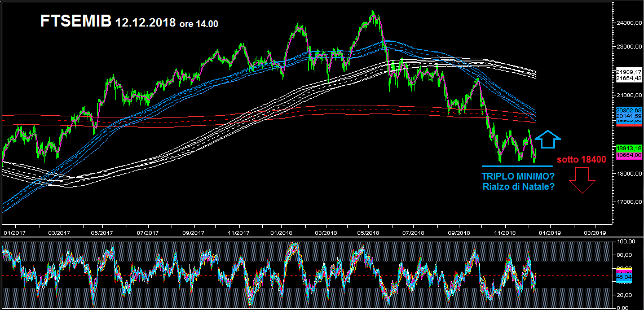
Task: Click the magenta 18664,08 price label
Action: click(x=628, y=155)
